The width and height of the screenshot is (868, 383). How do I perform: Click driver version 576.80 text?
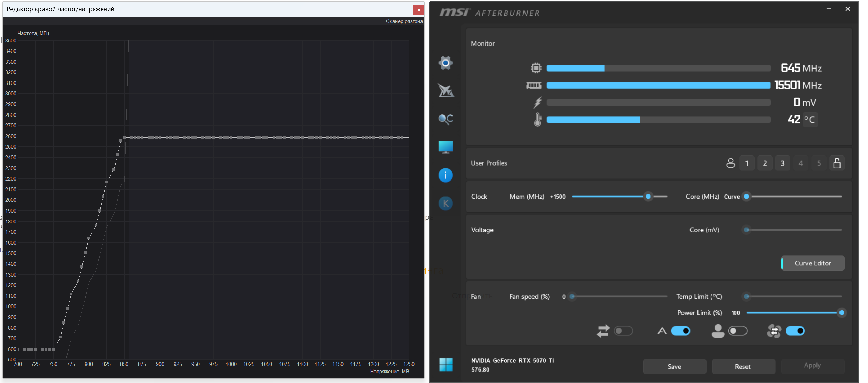pyautogui.click(x=480, y=370)
